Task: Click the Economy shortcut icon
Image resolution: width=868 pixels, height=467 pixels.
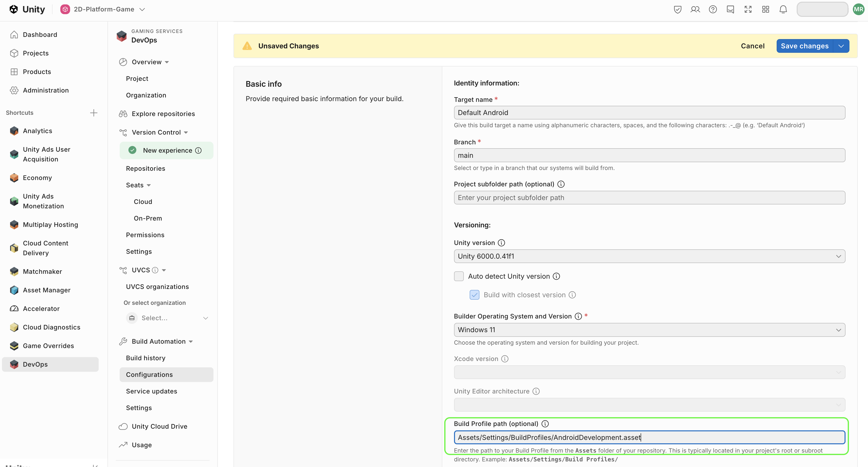Action: point(14,178)
